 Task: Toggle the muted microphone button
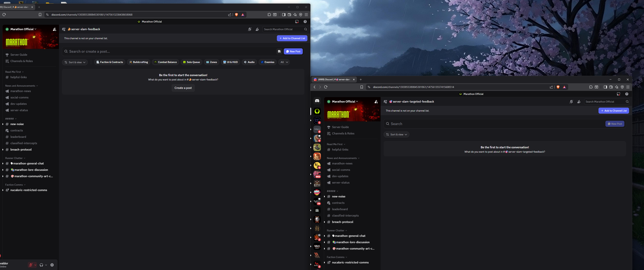(x=31, y=265)
